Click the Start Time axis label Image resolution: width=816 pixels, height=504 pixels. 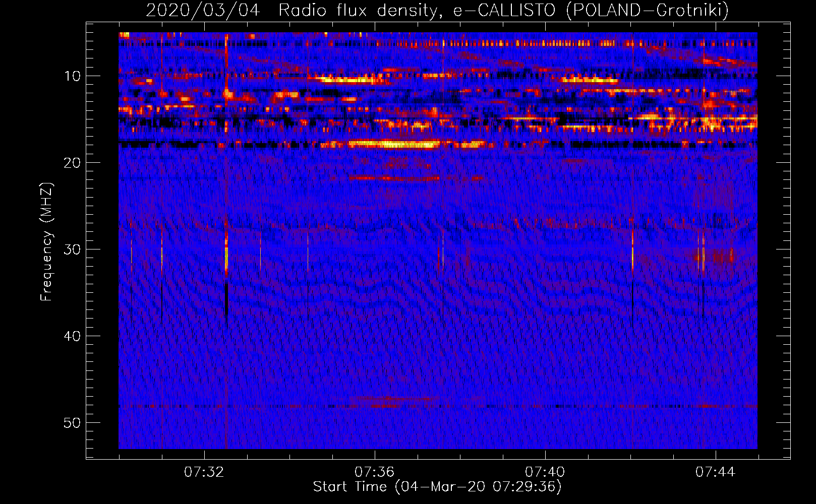pyautogui.click(x=437, y=487)
